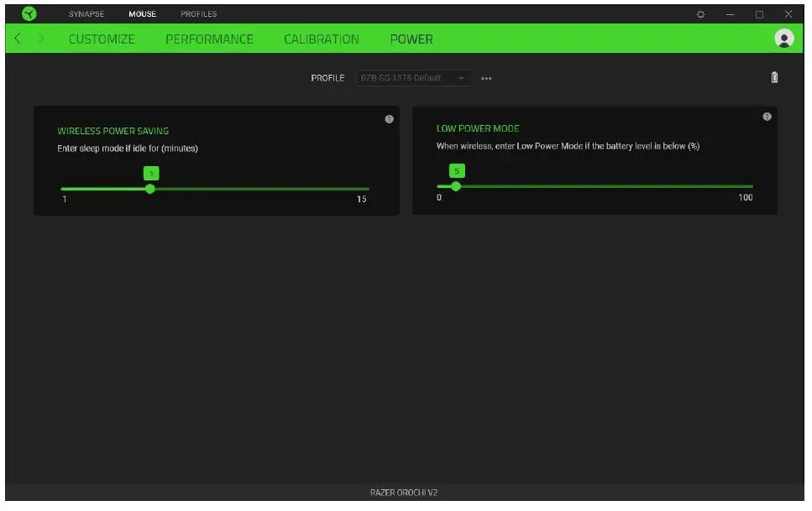Switch to the Synapse top menu
The width and height of the screenshot is (812, 511).
point(86,14)
